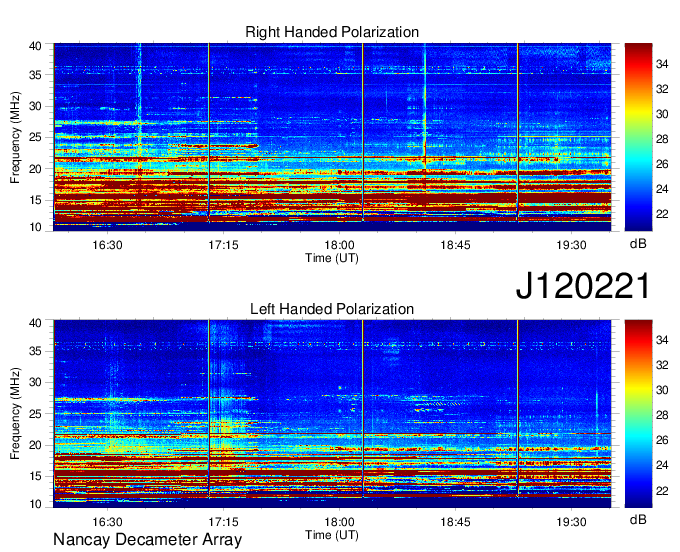The image size is (680, 552).
Task: Click the 18:45 tick label under the top plot
Action: coord(455,245)
